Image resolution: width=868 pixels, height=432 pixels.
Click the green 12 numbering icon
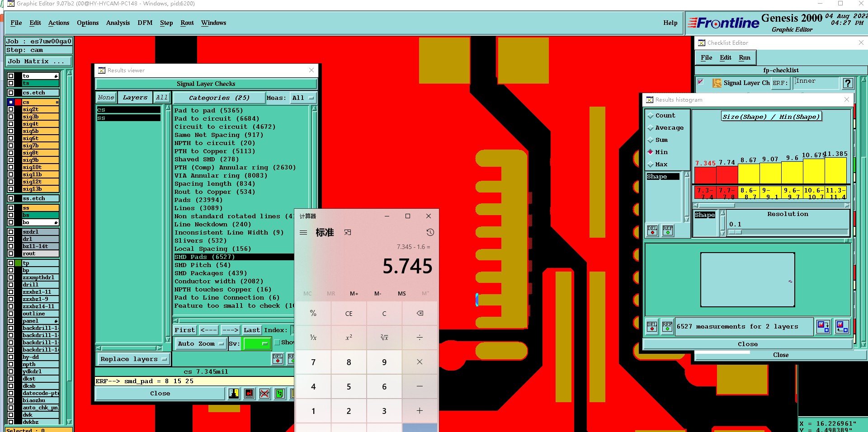tap(280, 394)
